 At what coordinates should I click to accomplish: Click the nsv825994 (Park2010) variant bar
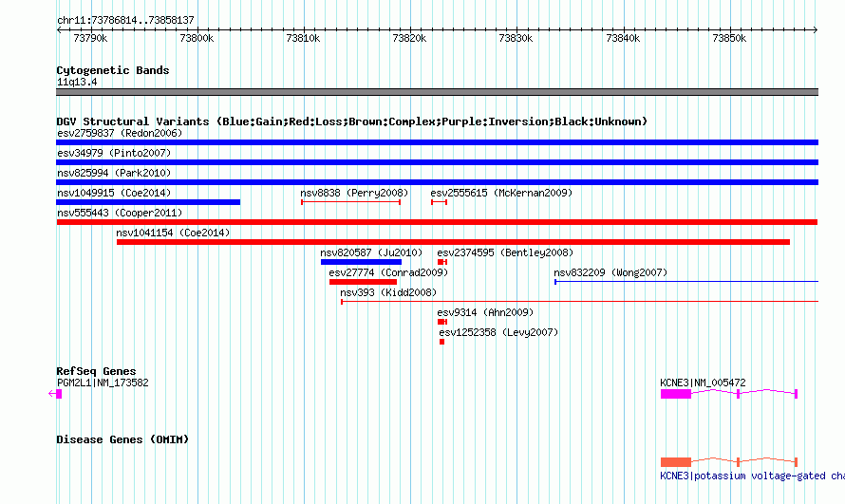click(x=437, y=182)
